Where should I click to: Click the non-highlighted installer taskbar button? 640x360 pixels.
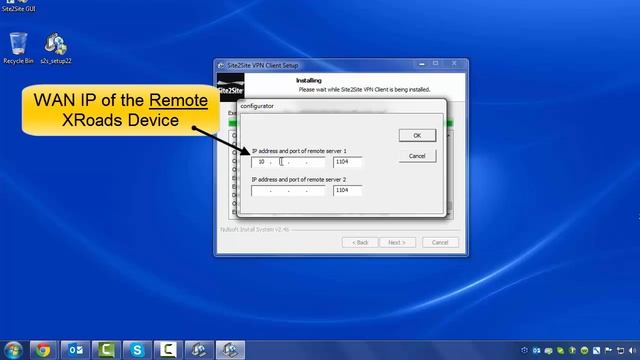(199, 350)
